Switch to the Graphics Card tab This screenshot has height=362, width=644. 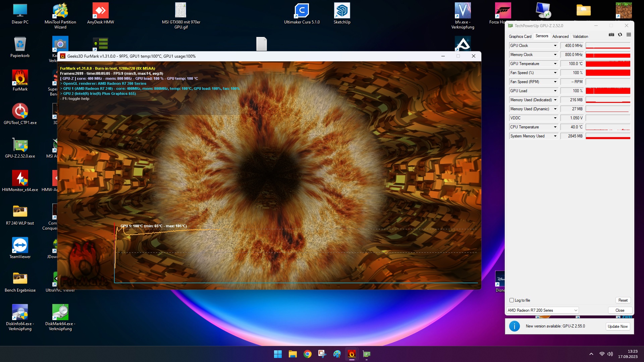520,37
